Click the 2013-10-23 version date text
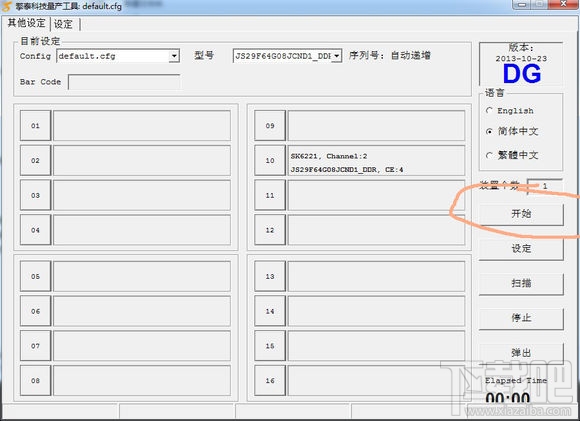This screenshot has width=580, height=421. [521, 58]
